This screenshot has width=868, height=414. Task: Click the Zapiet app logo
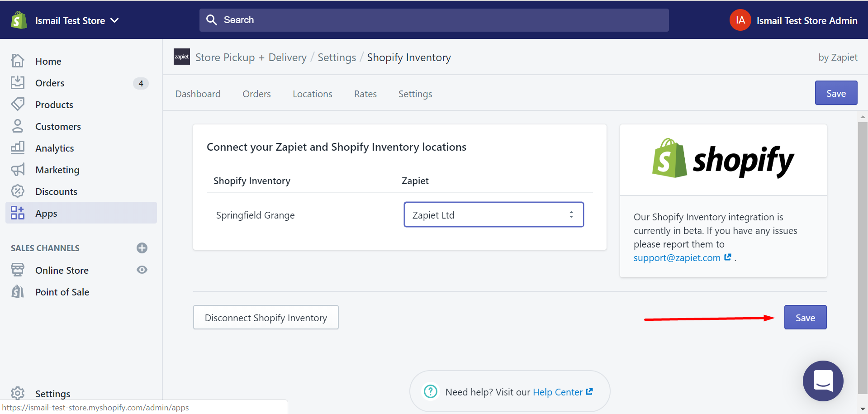(x=182, y=57)
